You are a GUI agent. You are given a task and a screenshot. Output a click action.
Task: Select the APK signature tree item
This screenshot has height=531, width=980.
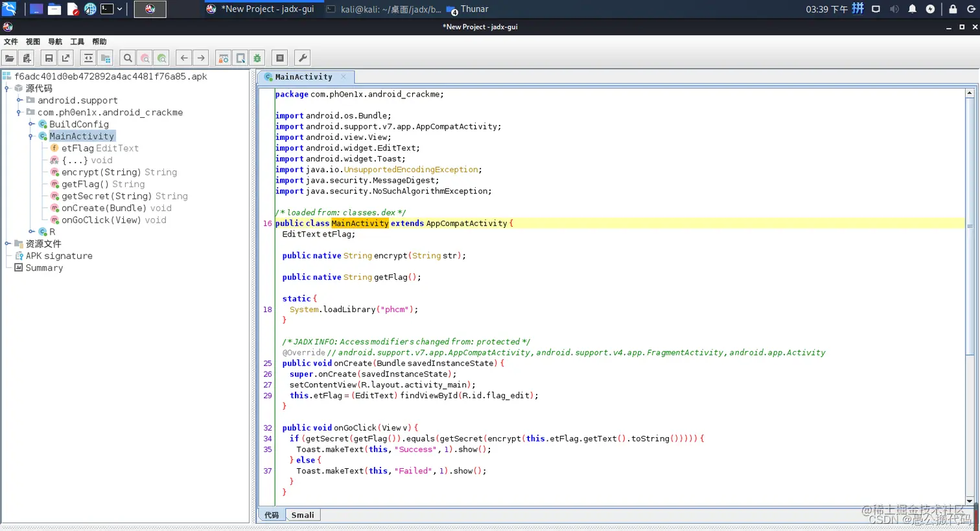point(59,256)
